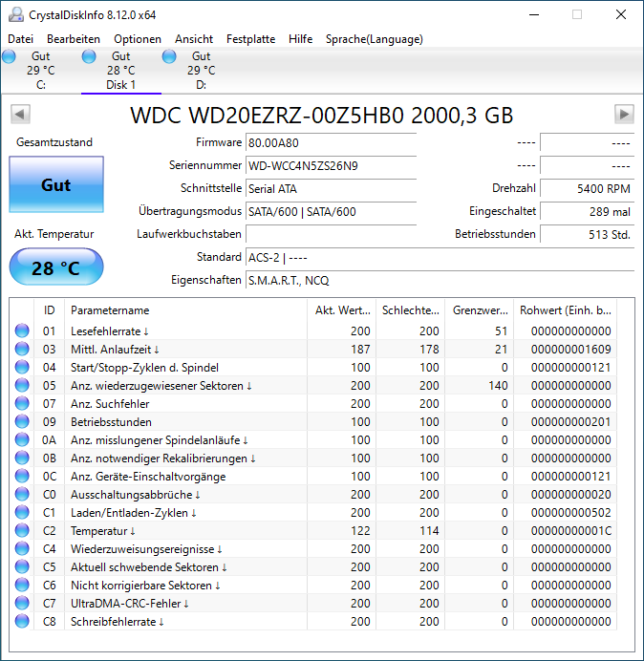Click the Drehzahl value 5400 RPM

[x=587, y=188]
